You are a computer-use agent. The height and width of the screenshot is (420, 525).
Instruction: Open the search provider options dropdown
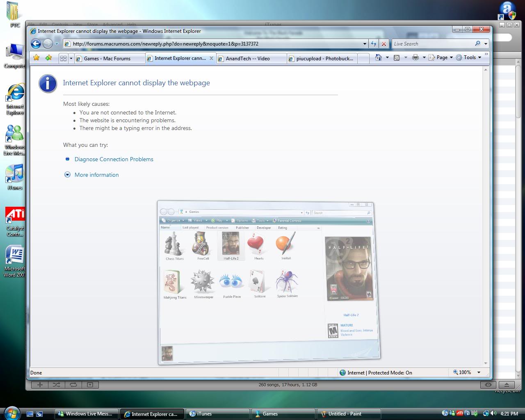pos(486,44)
